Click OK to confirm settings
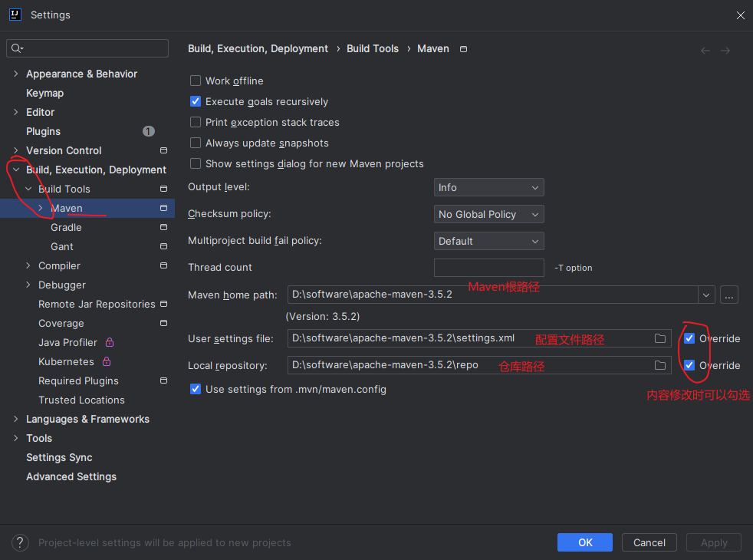753x560 pixels. [x=585, y=542]
